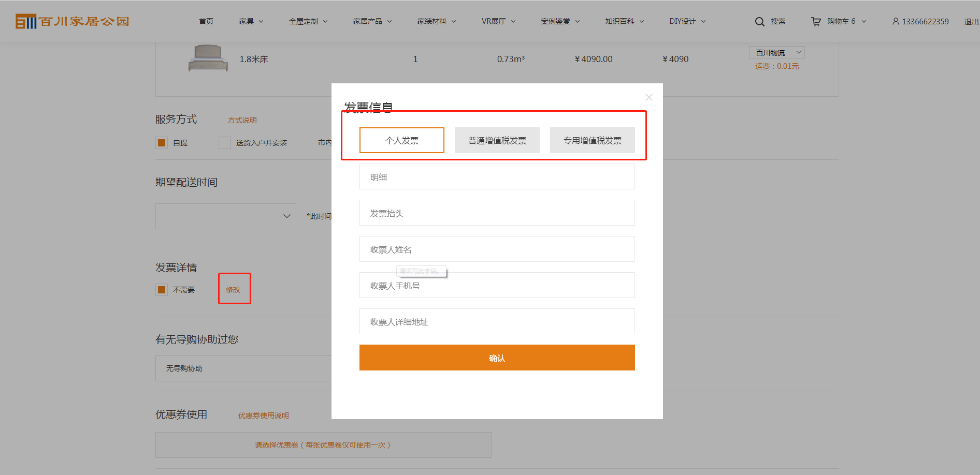Click the 百川家居公园 logo

(x=73, y=21)
